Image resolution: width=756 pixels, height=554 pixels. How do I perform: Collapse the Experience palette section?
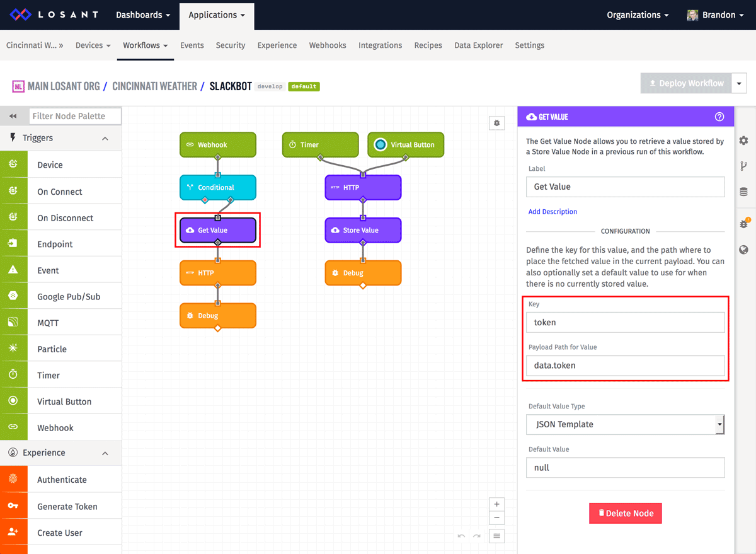click(x=105, y=453)
